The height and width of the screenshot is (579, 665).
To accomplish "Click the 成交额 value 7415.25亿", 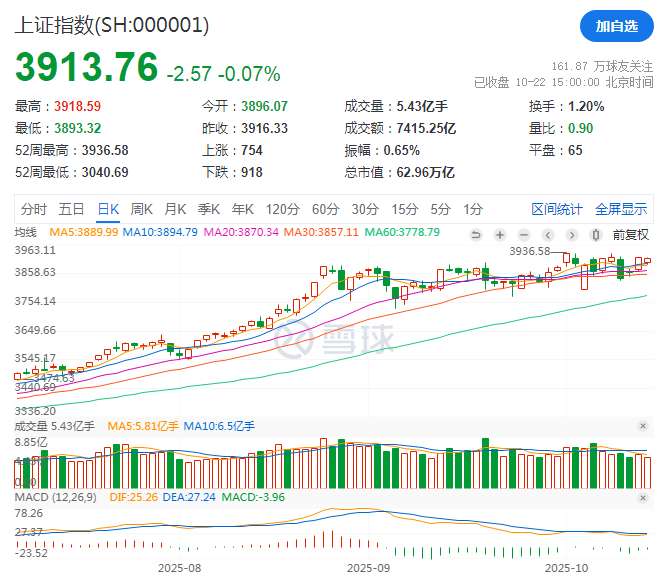I will pos(426,129).
